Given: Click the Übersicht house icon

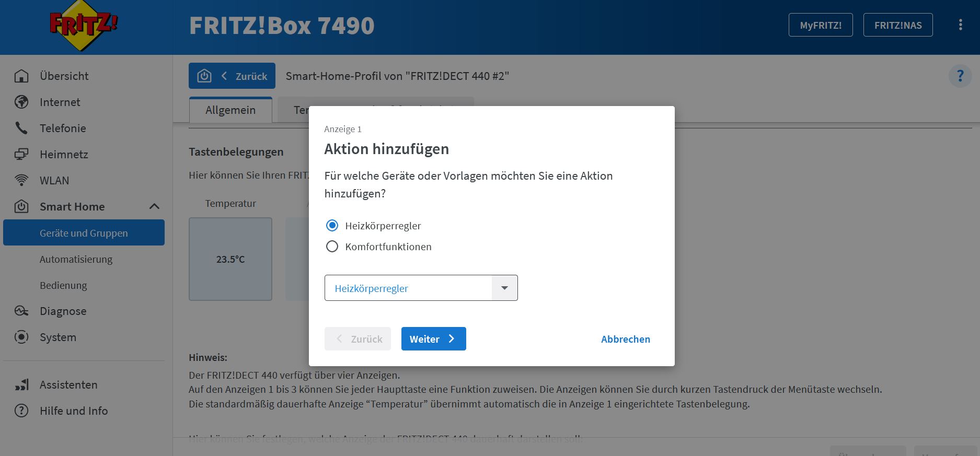Looking at the screenshot, I should 21,76.
